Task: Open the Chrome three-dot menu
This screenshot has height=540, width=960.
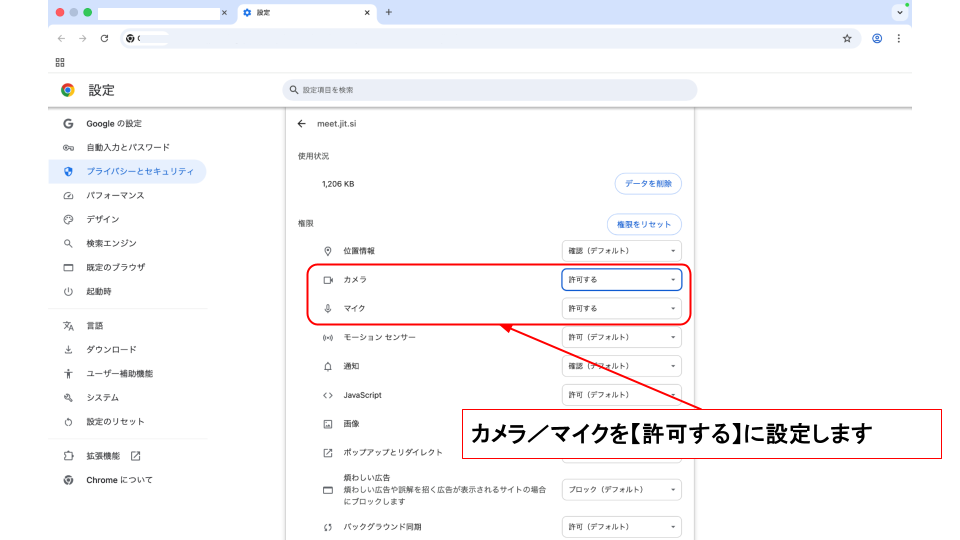Action: [x=898, y=38]
